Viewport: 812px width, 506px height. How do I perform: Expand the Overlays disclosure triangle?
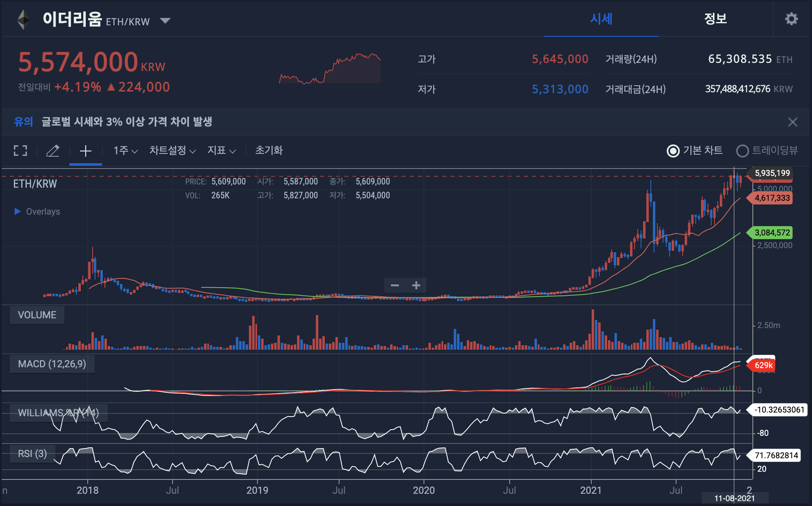18,211
